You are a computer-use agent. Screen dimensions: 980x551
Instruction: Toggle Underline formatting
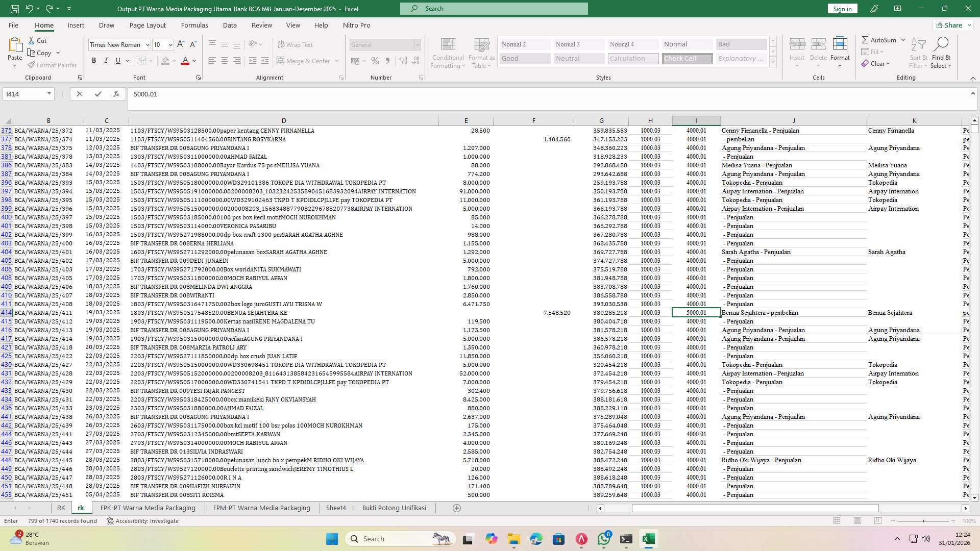[x=117, y=60]
